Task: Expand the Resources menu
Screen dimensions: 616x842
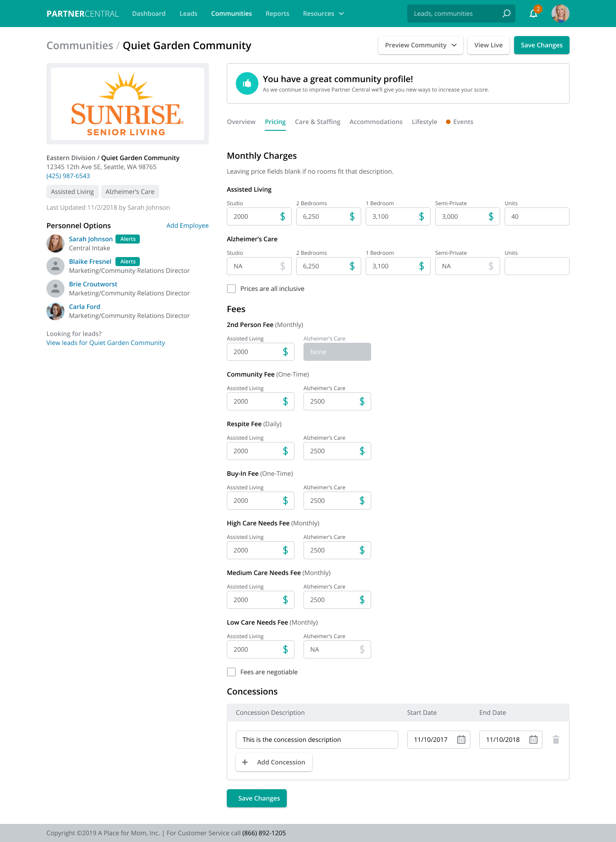Action: point(323,14)
